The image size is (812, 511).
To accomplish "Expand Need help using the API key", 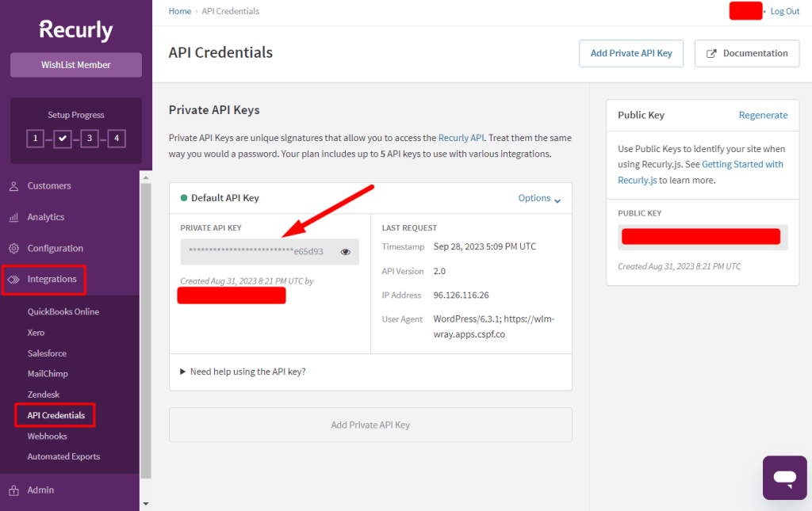I will pos(243,372).
